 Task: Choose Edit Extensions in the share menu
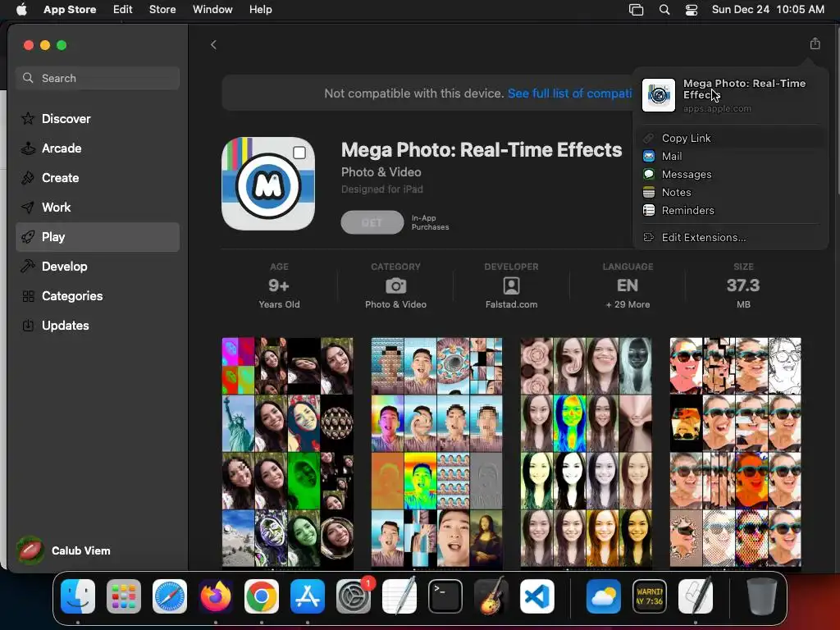(x=731, y=237)
